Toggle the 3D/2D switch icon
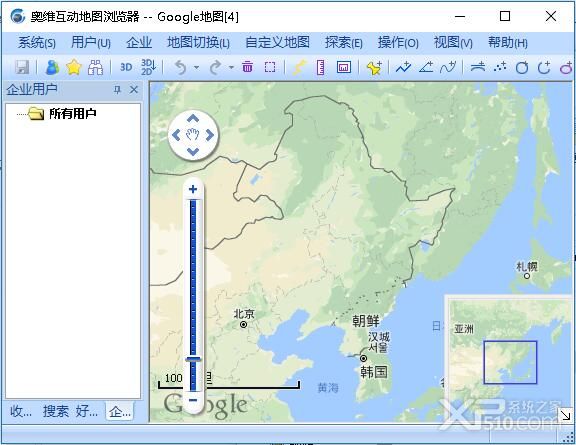The image size is (576, 445). (148, 67)
